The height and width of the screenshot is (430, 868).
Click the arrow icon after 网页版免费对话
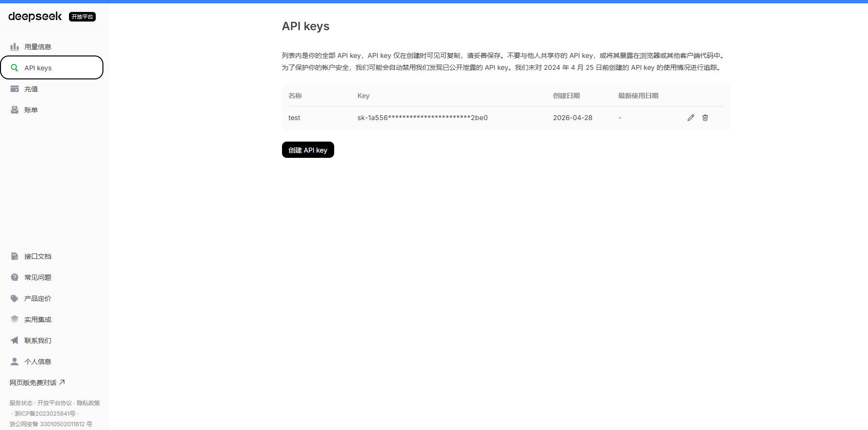[x=62, y=382]
